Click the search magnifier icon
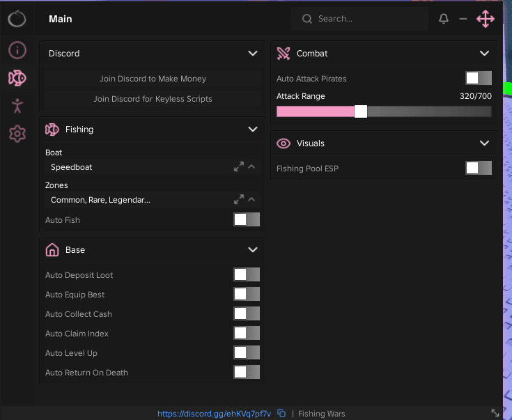Image resolution: width=512 pixels, height=420 pixels. coord(307,19)
